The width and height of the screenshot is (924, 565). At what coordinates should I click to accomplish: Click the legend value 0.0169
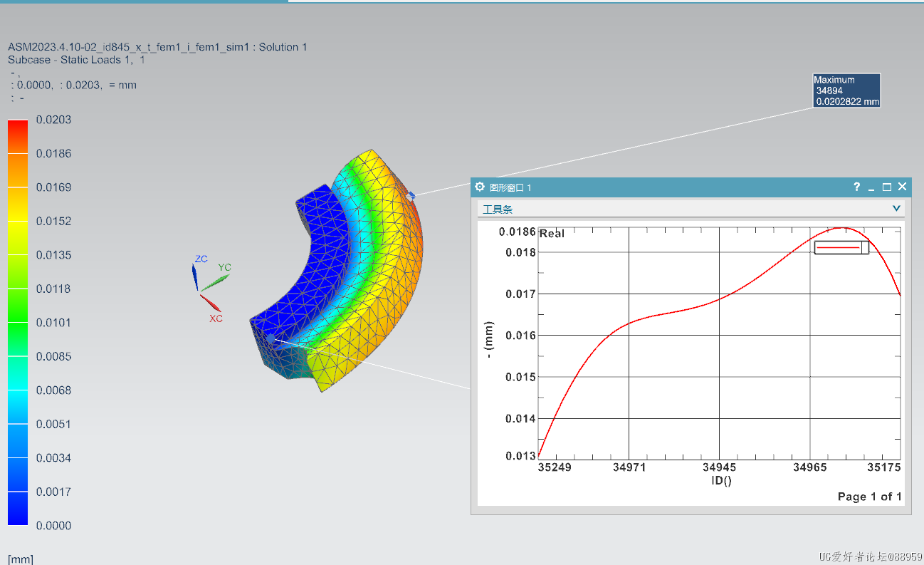[x=53, y=187]
